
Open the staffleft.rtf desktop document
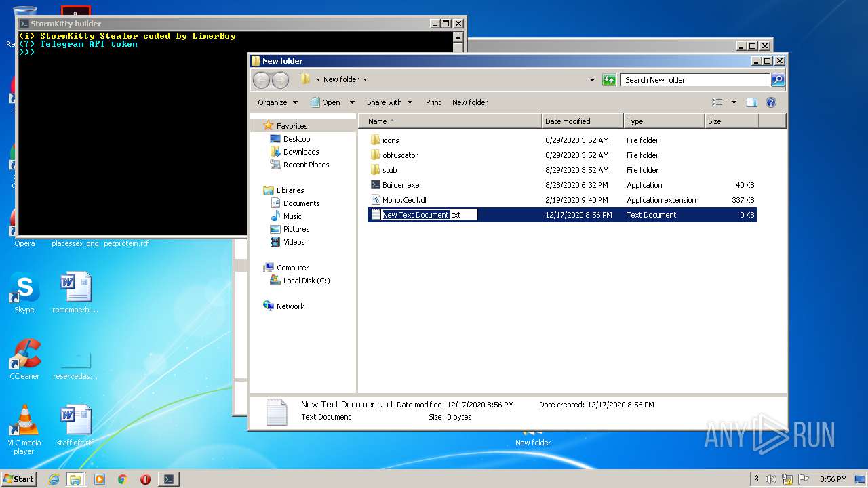(x=75, y=426)
